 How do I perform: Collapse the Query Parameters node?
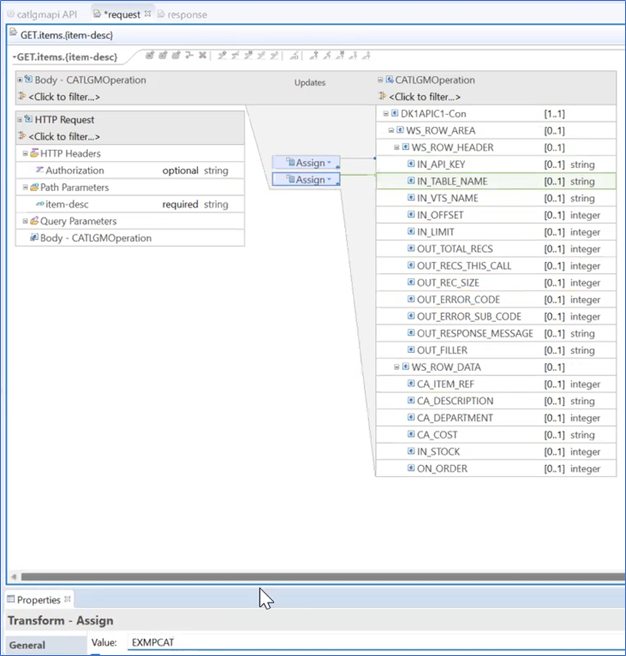tap(25, 220)
